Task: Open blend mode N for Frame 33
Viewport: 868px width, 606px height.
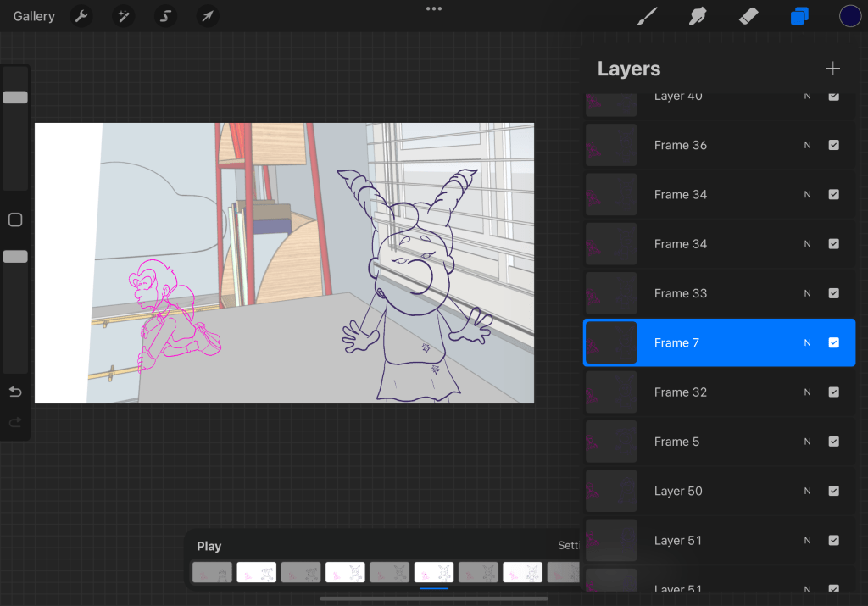Action: pyautogui.click(x=807, y=293)
